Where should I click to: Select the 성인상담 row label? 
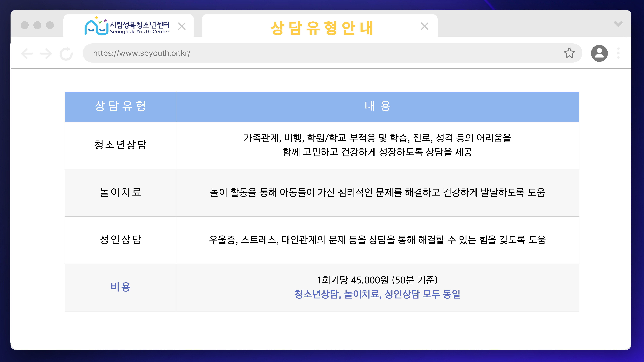[121, 240]
